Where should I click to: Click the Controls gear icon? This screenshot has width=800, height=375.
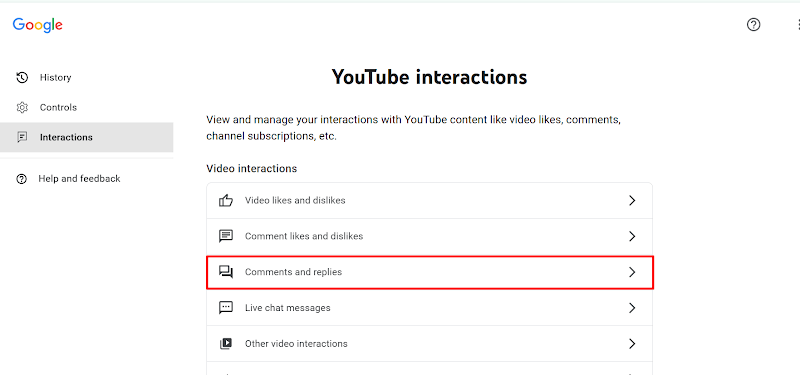(x=22, y=108)
